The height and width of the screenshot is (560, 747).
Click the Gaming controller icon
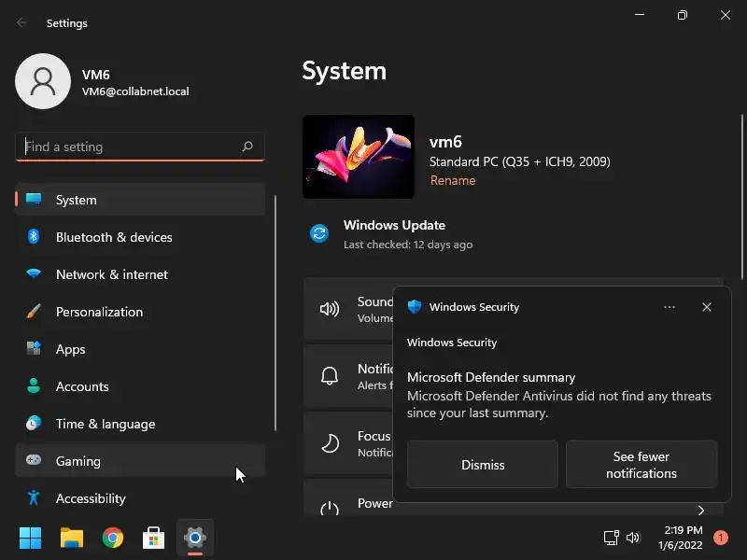[34, 459]
